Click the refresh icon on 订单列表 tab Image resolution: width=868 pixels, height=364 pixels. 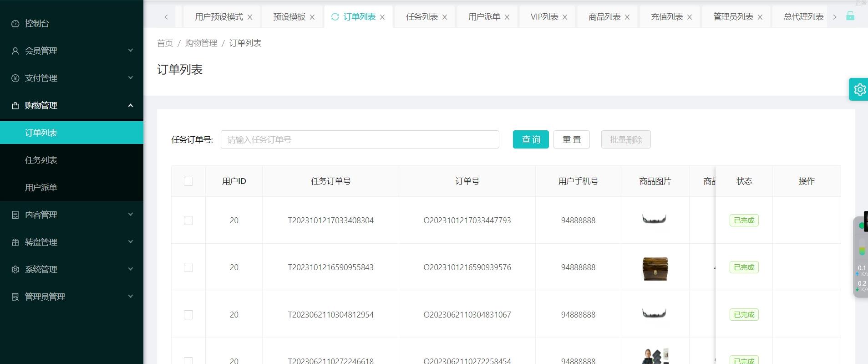335,17
